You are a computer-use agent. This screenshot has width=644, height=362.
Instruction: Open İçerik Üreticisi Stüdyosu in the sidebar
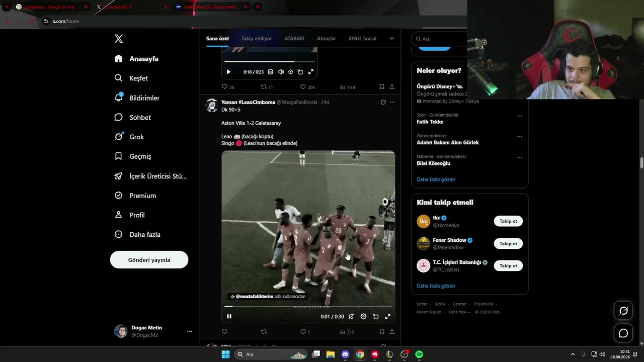(150, 176)
